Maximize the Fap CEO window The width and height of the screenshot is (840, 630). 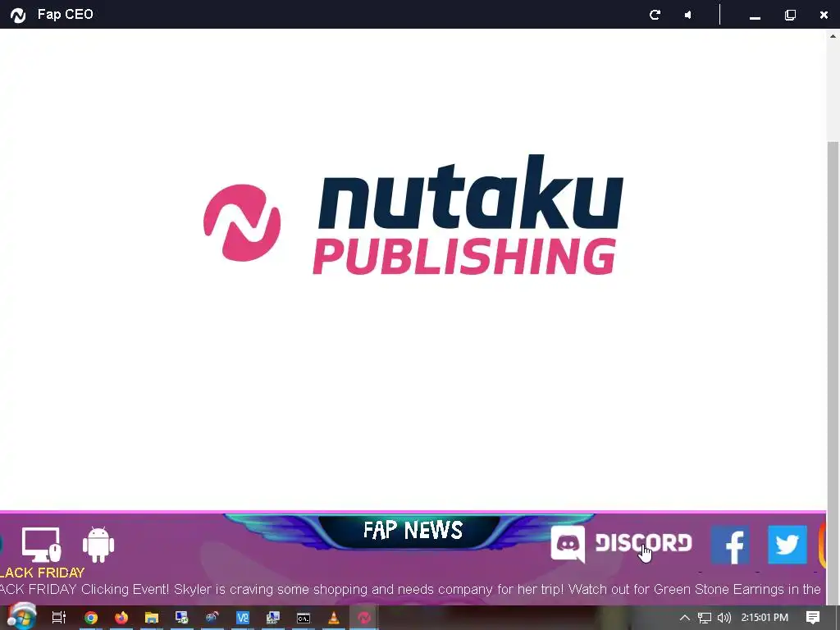(790, 15)
